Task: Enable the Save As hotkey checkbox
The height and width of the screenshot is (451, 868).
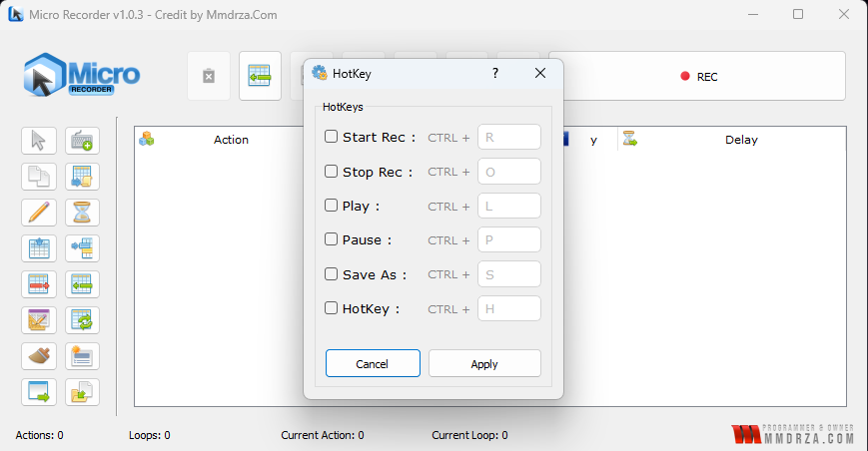Action: pyautogui.click(x=332, y=274)
